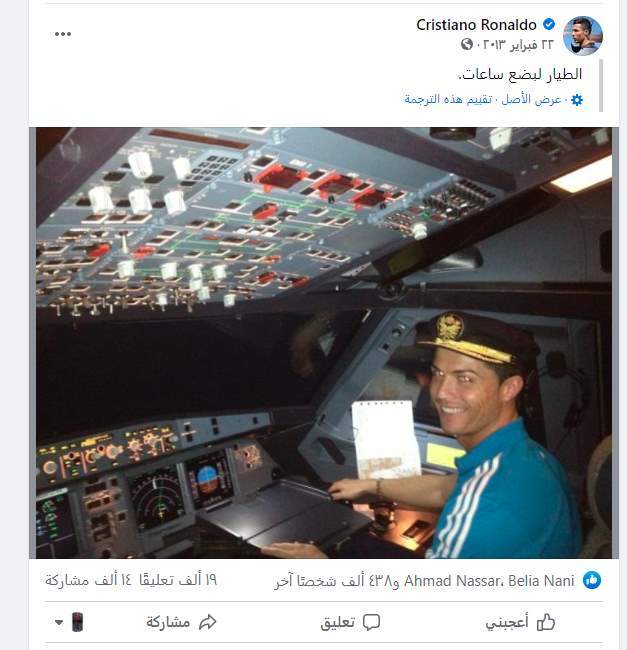The height and width of the screenshot is (650, 627).
Task: Expand the comment-as identity dropdown arrow
Action: 59,622
